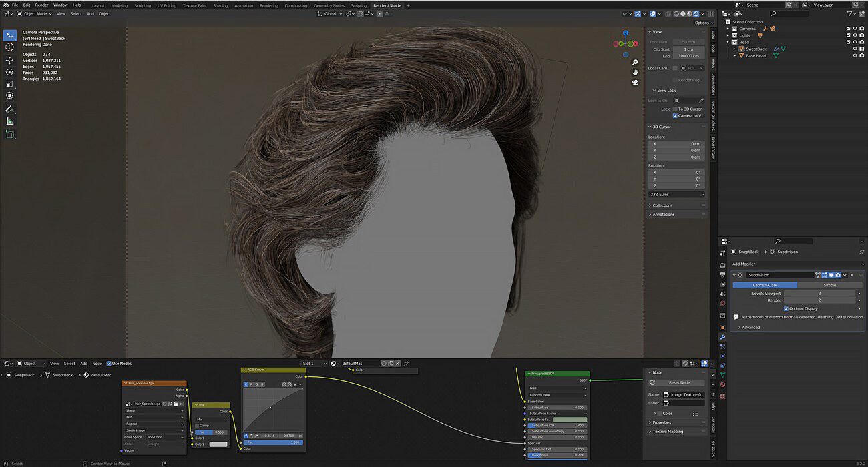The width and height of the screenshot is (868, 467).
Task: Pin the defaultMat material
Action: coord(406,364)
